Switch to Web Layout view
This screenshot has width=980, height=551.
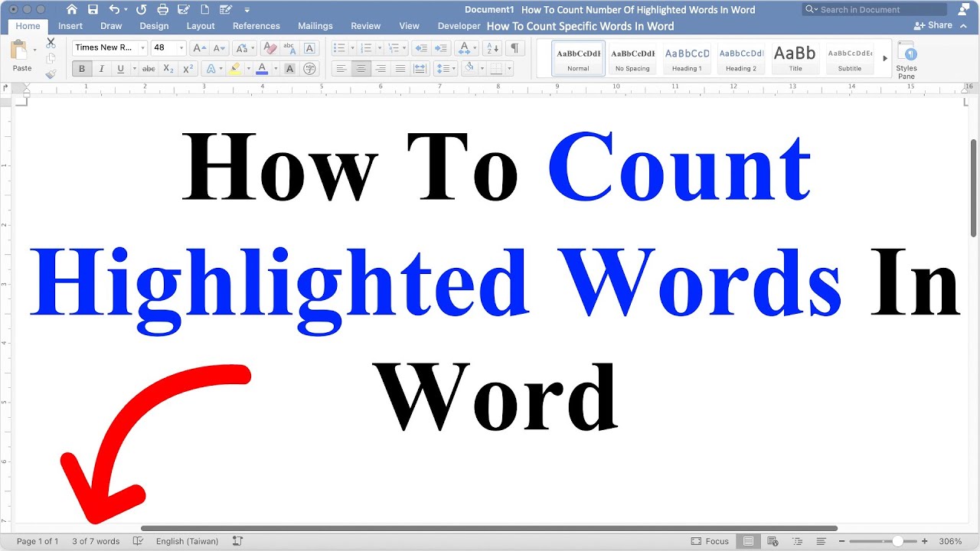pyautogui.click(x=773, y=541)
